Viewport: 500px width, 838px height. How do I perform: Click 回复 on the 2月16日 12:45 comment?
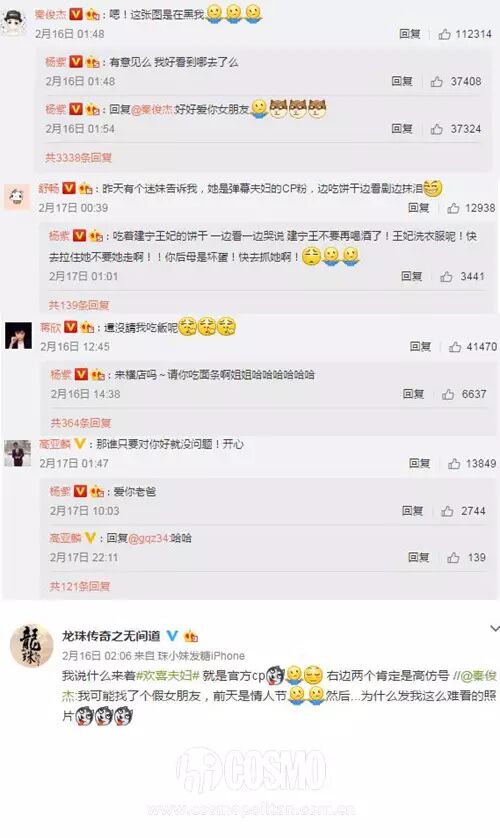click(x=420, y=347)
